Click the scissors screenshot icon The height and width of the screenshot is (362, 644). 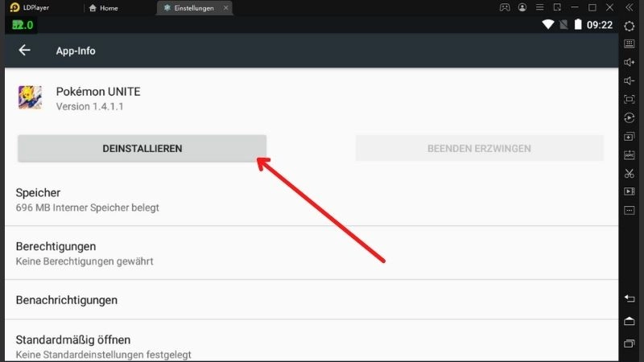click(x=630, y=173)
